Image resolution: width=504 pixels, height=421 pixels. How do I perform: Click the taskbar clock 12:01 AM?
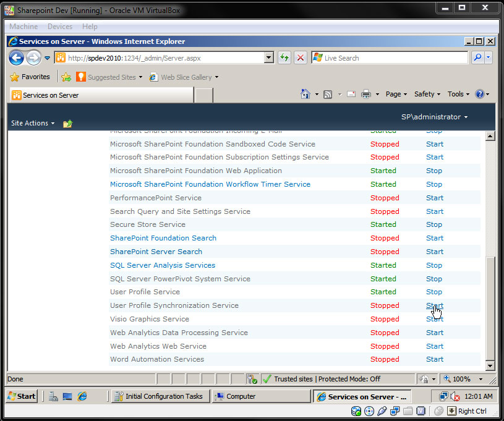[478, 396]
